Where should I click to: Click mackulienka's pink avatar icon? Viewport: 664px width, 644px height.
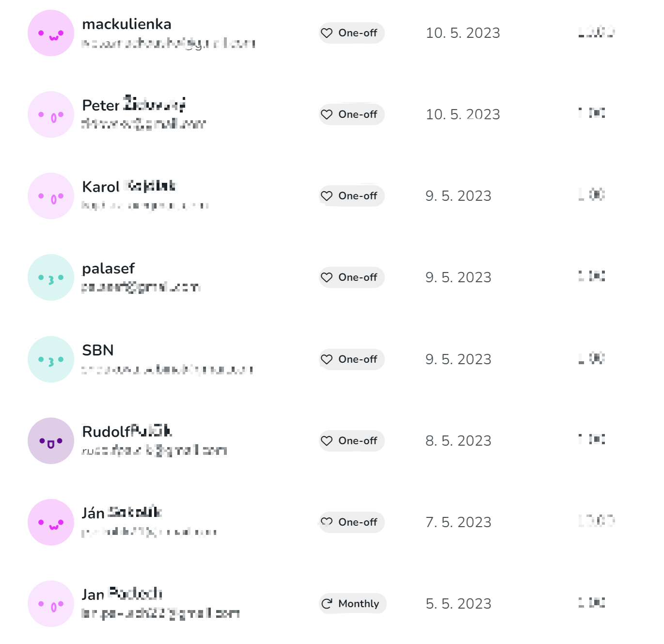[51, 33]
